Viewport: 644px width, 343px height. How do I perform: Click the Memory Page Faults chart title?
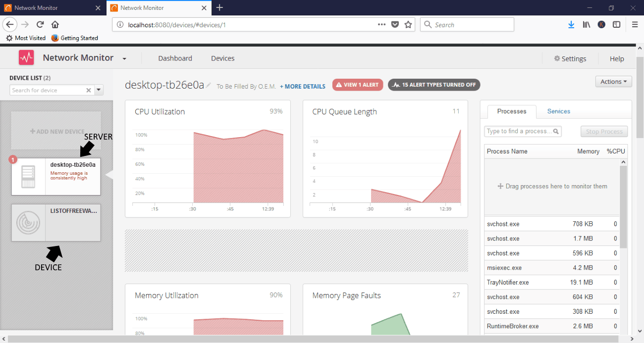point(346,295)
